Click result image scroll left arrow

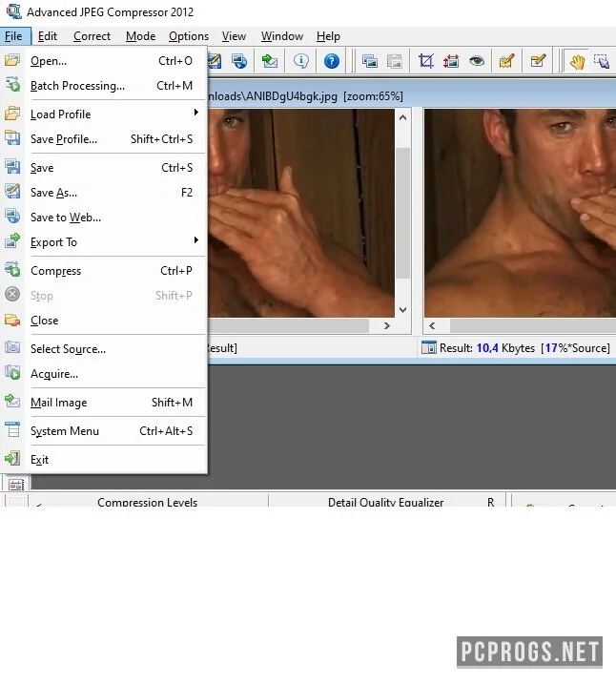pos(432,326)
